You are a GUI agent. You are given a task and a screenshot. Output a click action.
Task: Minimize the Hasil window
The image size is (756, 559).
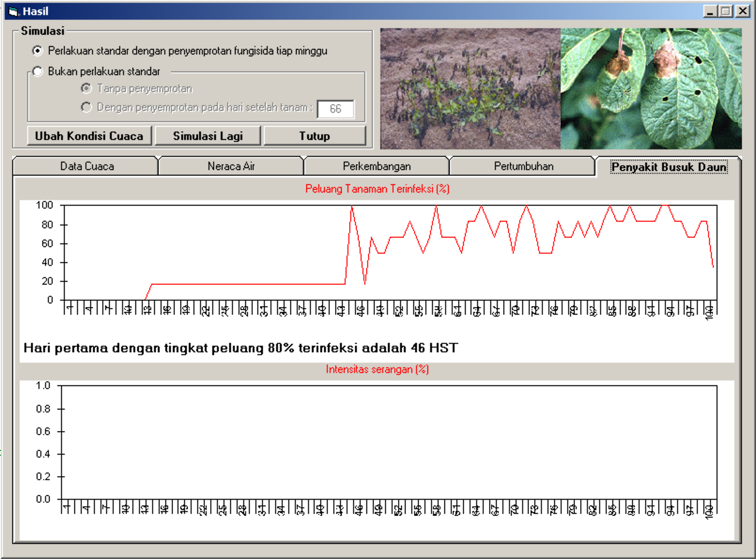pyautogui.click(x=710, y=11)
